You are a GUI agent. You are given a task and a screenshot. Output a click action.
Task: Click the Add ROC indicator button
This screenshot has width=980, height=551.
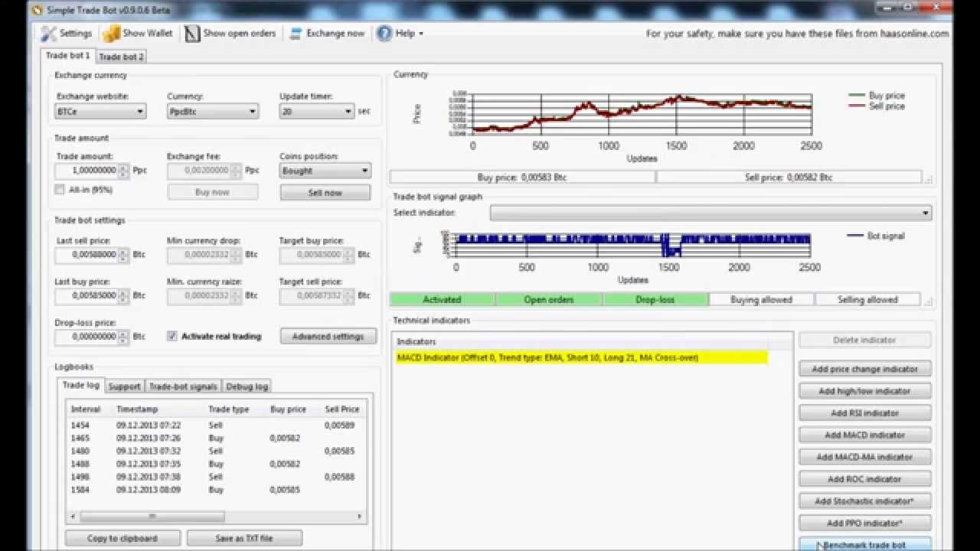tap(864, 479)
